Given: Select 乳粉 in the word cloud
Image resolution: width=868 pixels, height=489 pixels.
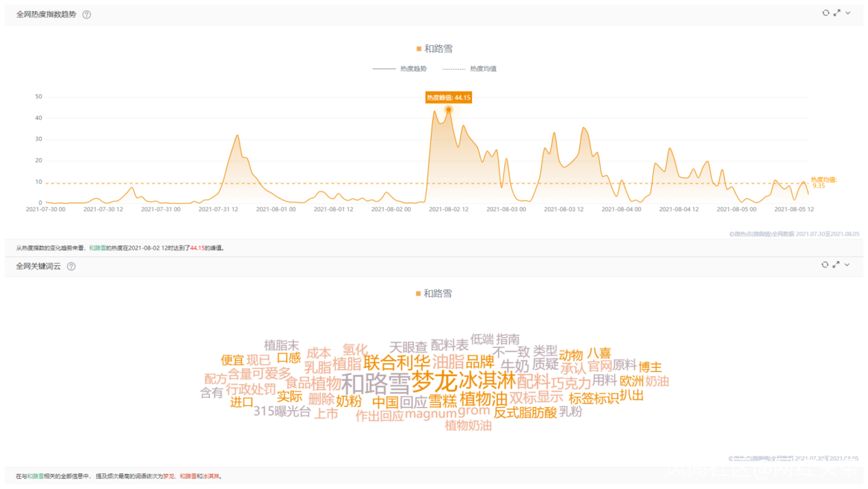Looking at the screenshot, I should 571,411.
